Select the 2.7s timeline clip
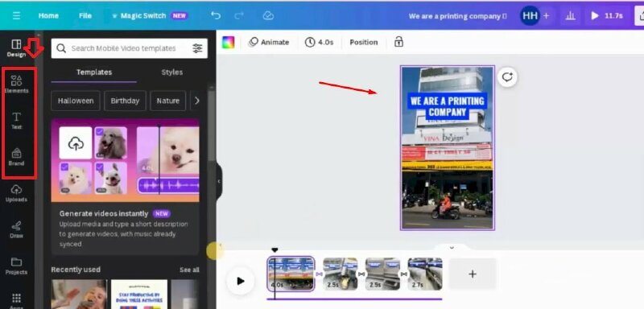The width and height of the screenshot is (644, 309). pos(425,274)
